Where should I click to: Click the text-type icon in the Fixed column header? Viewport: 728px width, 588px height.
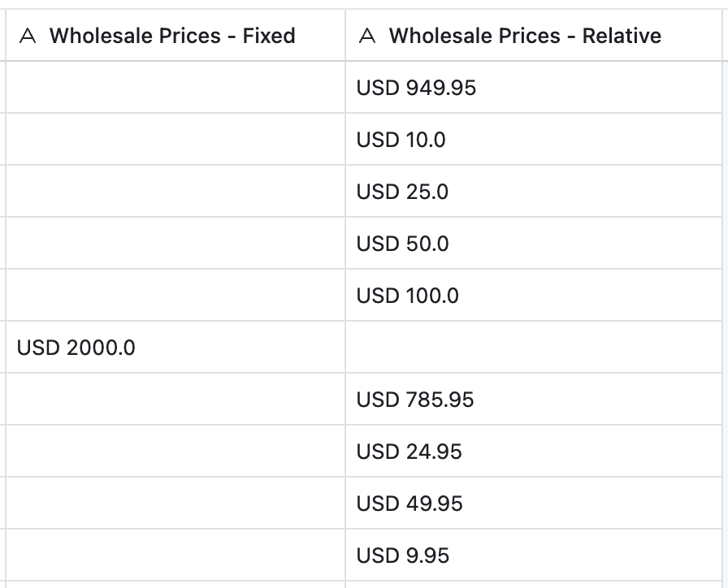point(28,37)
